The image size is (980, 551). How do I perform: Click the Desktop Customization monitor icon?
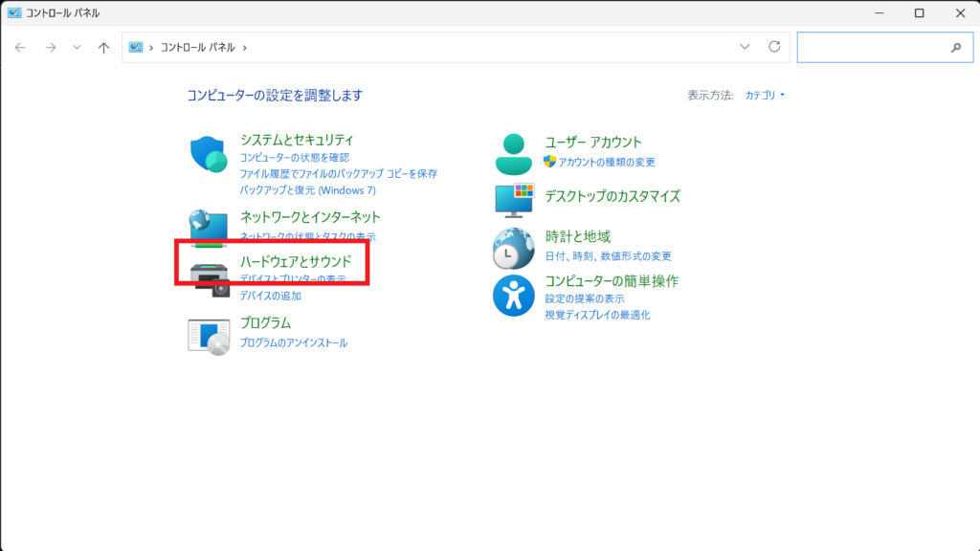click(514, 199)
